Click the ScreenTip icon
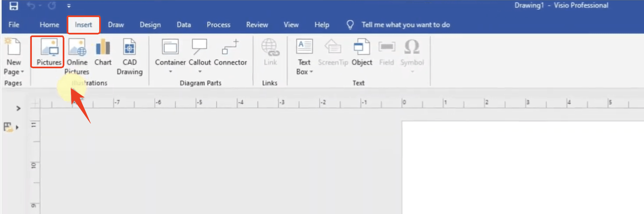Screen dimensions: 644x214 pos(333,47)
